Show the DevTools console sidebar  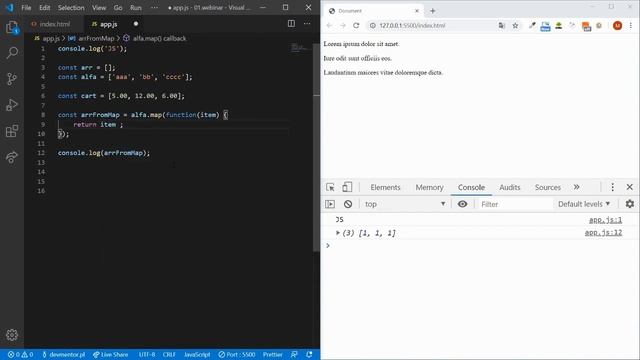pos(330,204)
